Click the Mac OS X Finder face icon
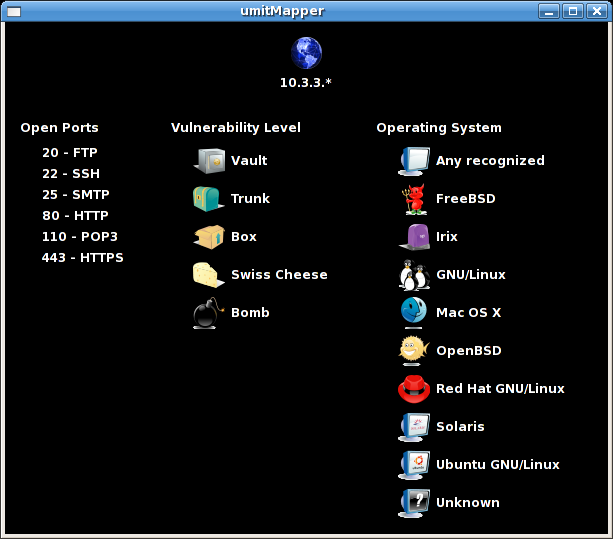Screen dimensions: 613x539 tap(414, 312)
